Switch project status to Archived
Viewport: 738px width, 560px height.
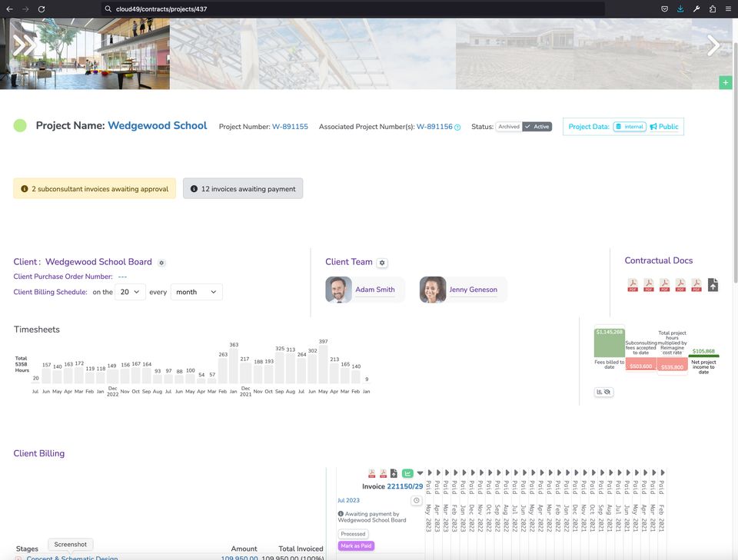(x=510, y=126)
